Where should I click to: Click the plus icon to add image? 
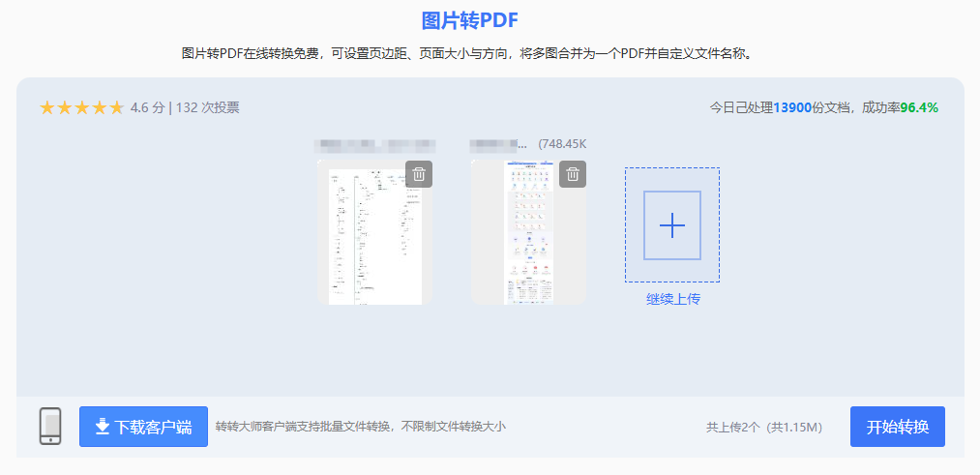pos(671,225)
